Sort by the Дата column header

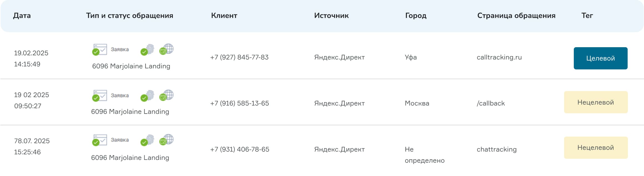pyautogui.click(x=22, y=16)
